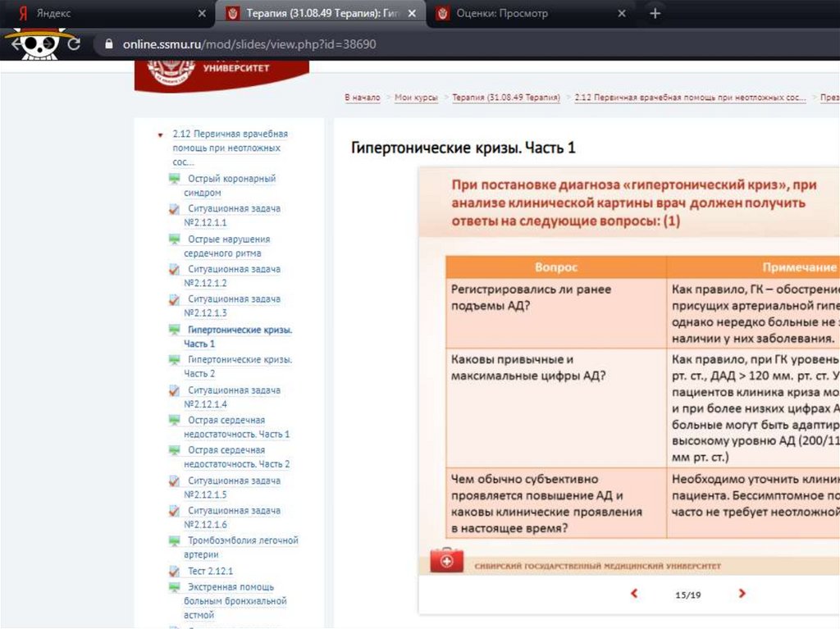Select the Терапия (31.08.49 Терапия) browser tab
This screenshot has height=629, width=840.
tap(321, 13)
